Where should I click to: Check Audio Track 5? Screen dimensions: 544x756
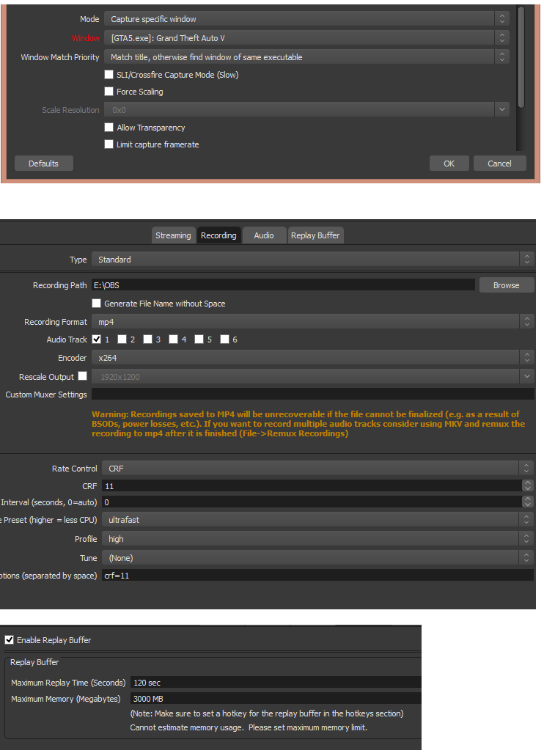pos(199,340)
